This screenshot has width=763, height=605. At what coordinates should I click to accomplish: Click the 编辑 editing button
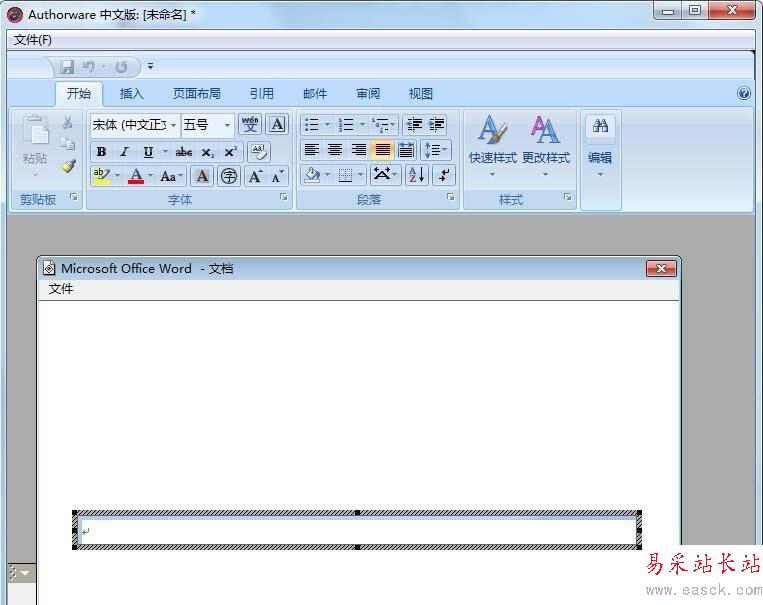click(600, 146)
